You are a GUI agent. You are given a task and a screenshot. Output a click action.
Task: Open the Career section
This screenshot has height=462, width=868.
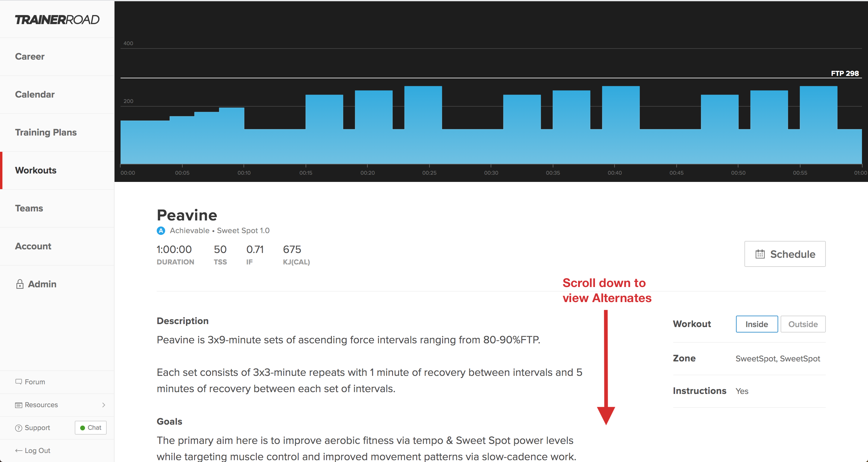(30, 57)
